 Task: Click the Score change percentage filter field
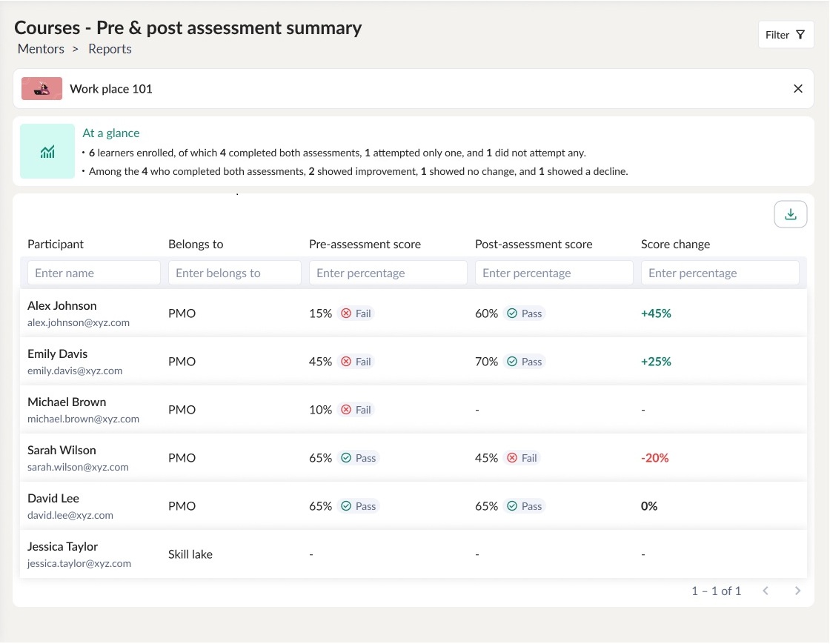[x=720, y=273]
